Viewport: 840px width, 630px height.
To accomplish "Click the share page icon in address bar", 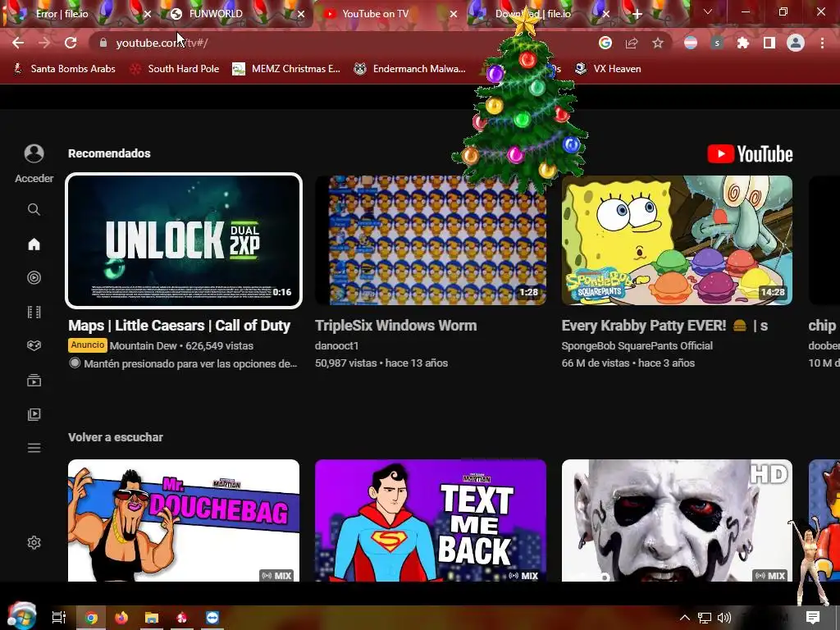I will coord(632,43).
